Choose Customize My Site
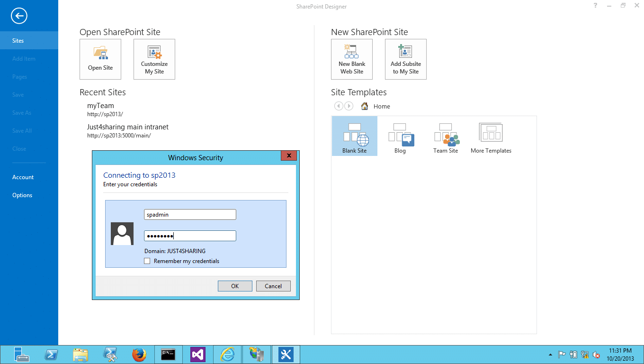 click(154, 59)
